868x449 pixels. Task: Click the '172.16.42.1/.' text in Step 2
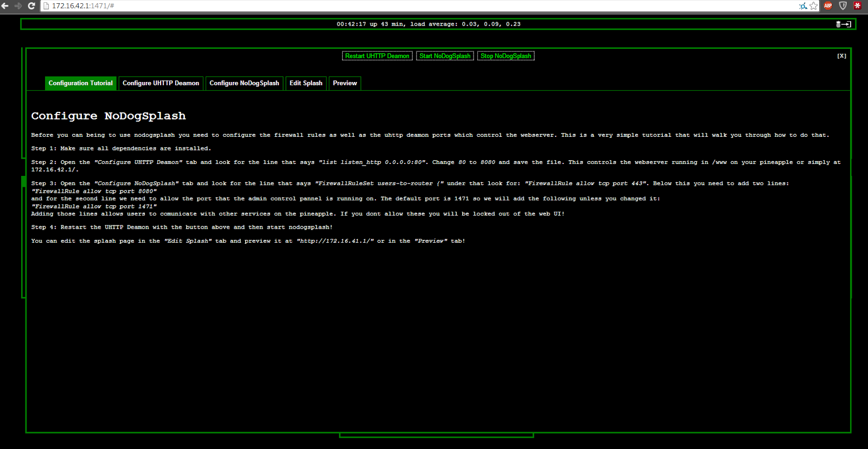tap(55, 169)
